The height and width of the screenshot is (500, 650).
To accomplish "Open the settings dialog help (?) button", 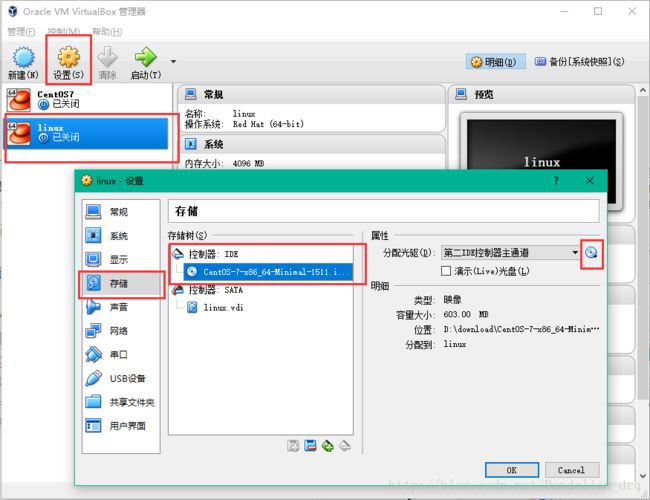I will click(556, 180).
